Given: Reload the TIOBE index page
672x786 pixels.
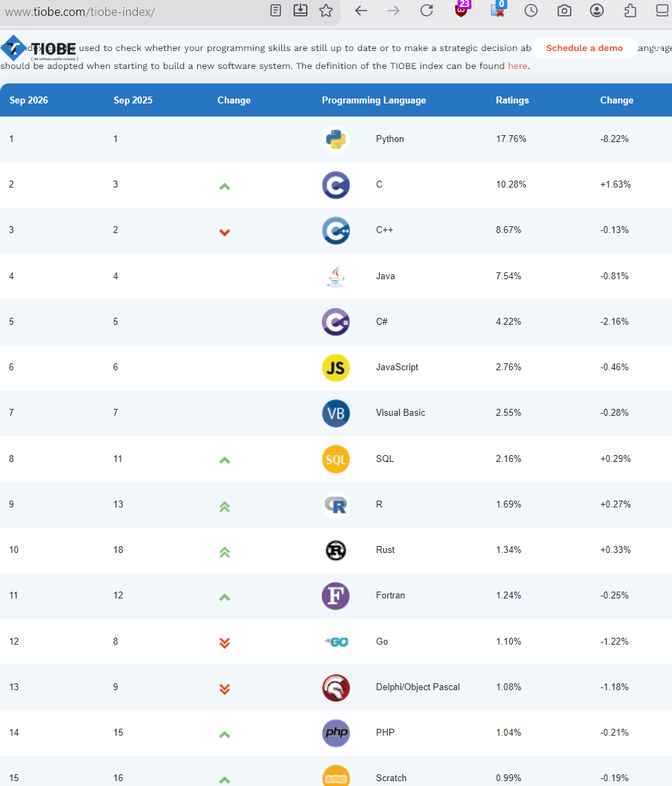Looking at the screenshot, I should (x=427, y=10).
